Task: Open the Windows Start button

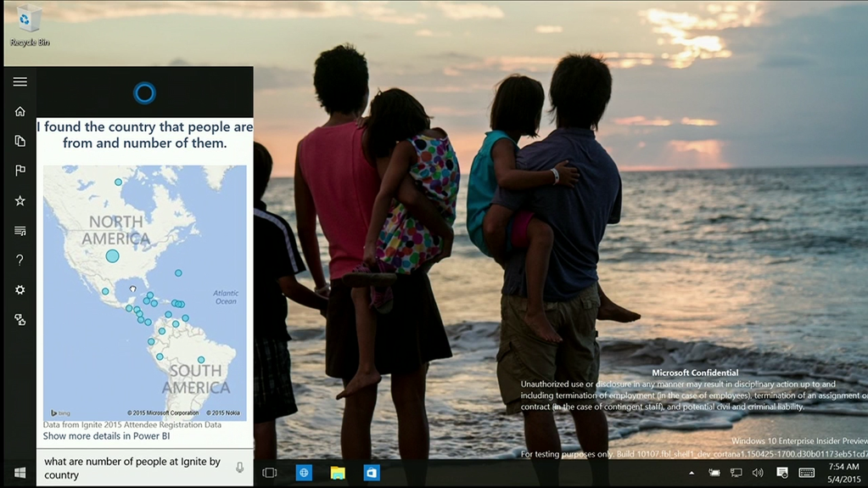Action: pyautogui.click(x=20, y=473)
